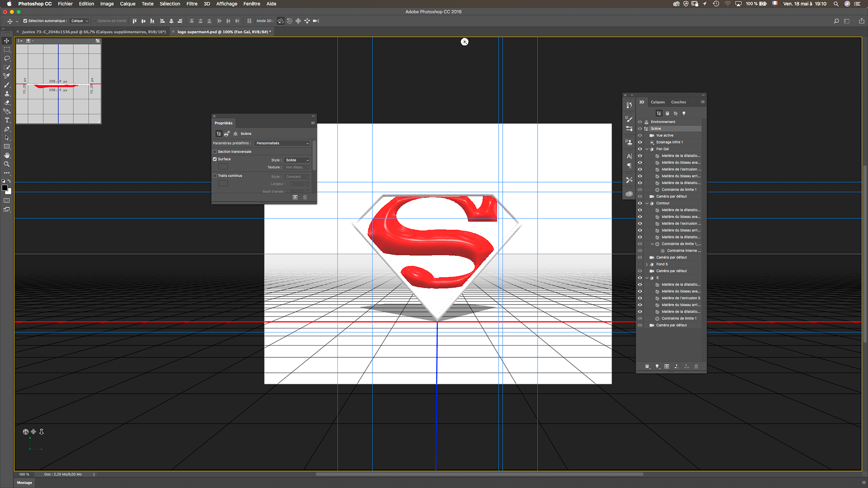Click the Slide 3D object mode icon

coord(307,21)
